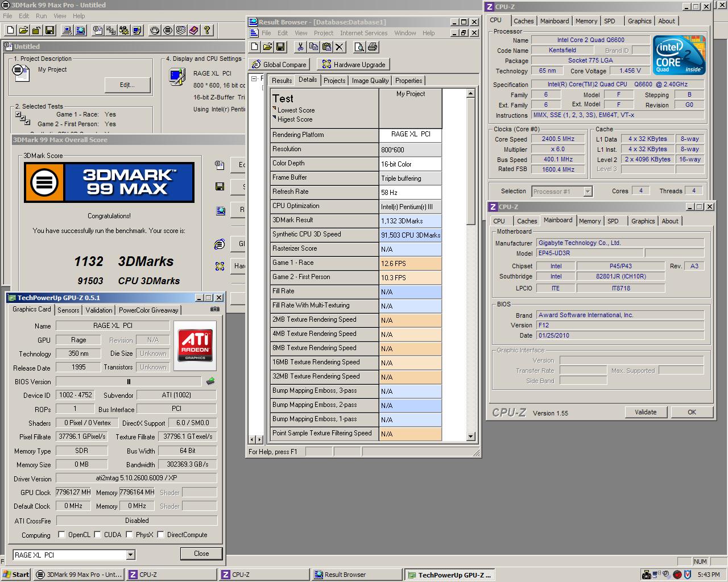Click the details table scroll-down arrow in Result Browser
This screenshot has height=582, width=728.
[470, 436]
